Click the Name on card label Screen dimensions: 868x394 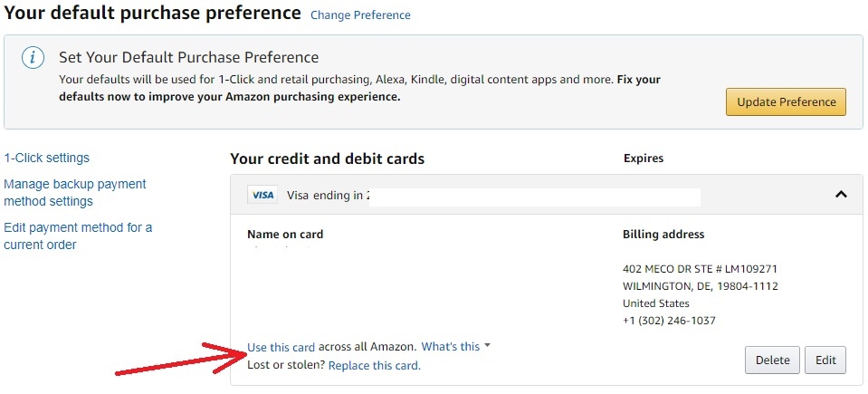285,235
